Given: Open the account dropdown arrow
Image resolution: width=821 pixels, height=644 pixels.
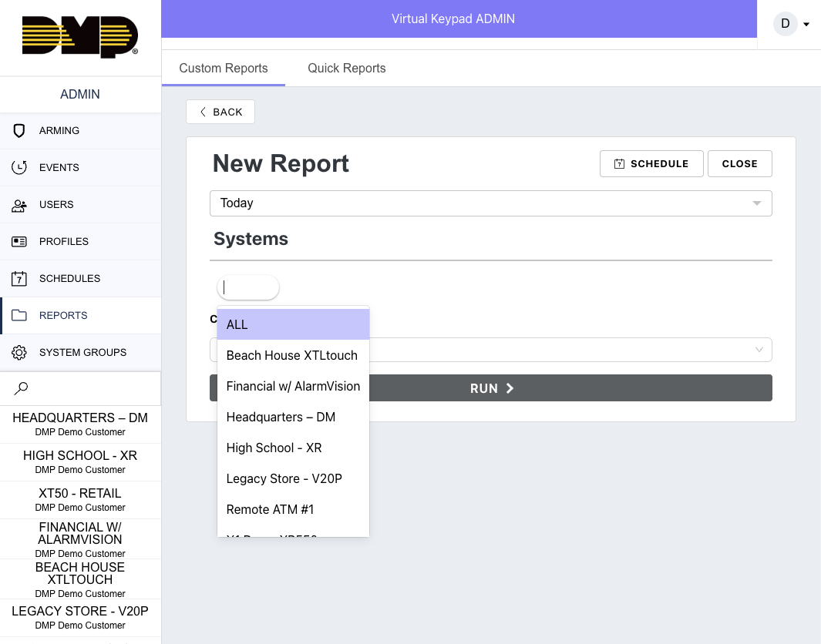Looking at the screenshot, I should [x=806, y=24].
